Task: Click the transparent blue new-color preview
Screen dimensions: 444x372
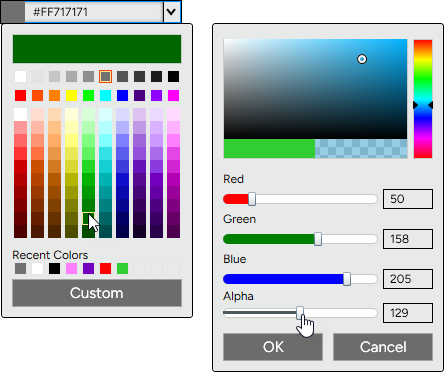Action: coord(361,148)
